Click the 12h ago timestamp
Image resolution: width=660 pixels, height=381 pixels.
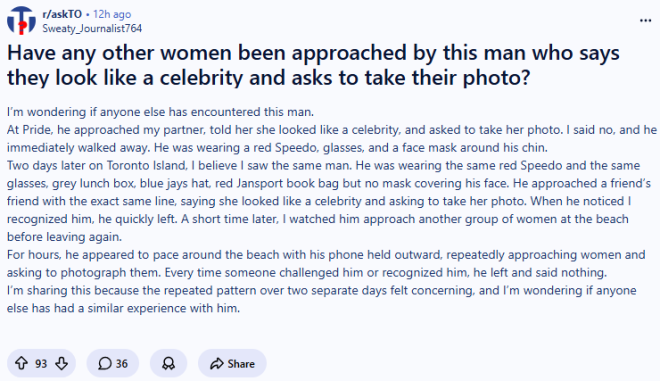(112, 14)
